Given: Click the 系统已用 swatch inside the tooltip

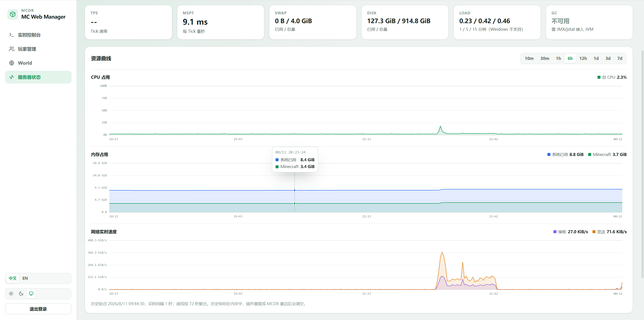Looking at the screenshot, I should [277, 160].
